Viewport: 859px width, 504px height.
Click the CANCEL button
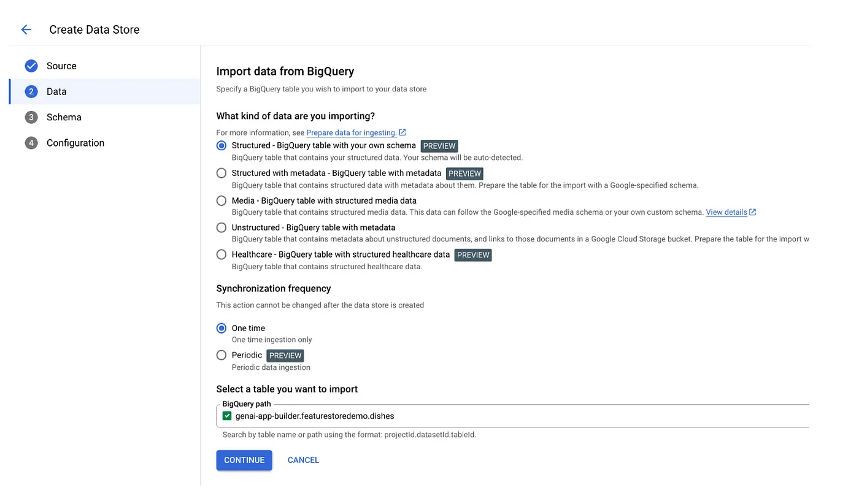(x=303, y=460)
